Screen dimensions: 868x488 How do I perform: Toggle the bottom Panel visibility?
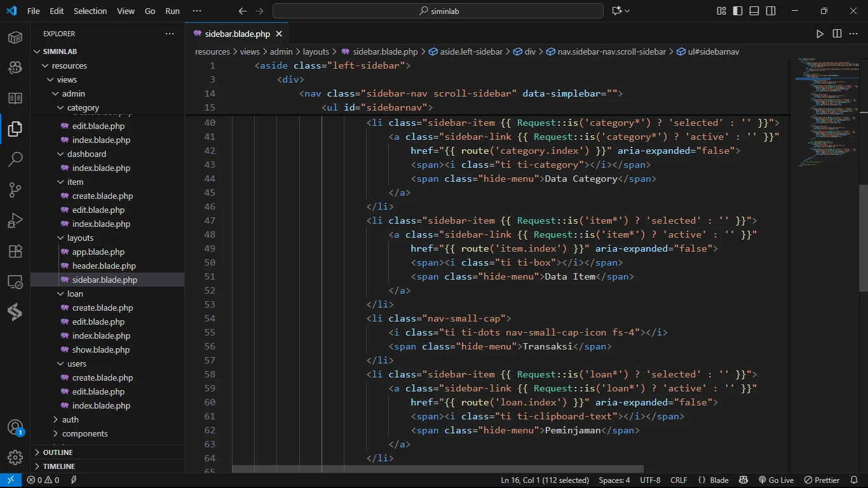[754, 11]
